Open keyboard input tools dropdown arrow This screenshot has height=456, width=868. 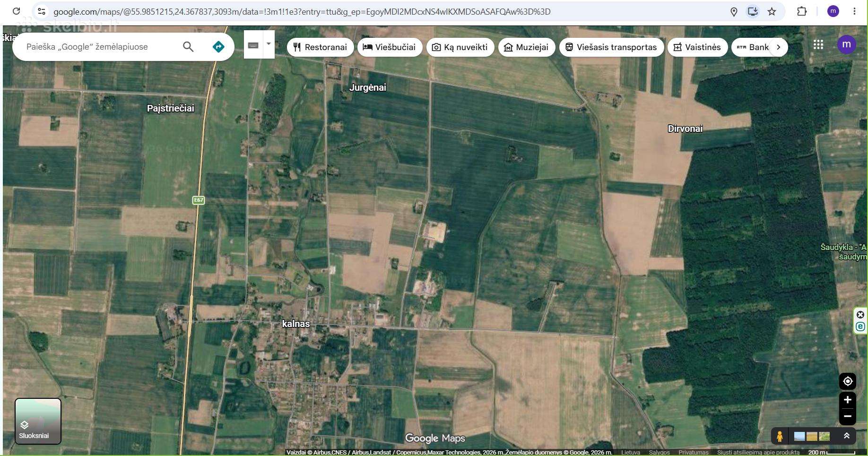pos(269,44)
